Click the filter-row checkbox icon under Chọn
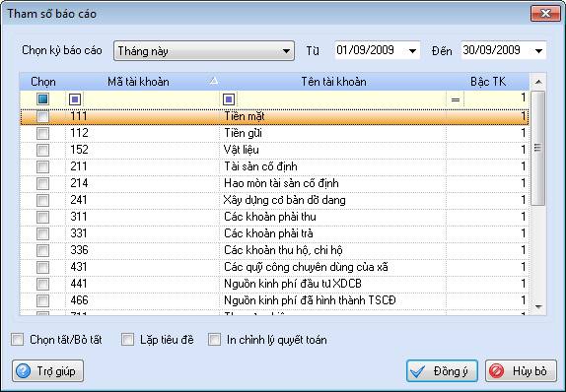This screenshot has height=392, width=566. pyautogui.click(x=43, y=98)
